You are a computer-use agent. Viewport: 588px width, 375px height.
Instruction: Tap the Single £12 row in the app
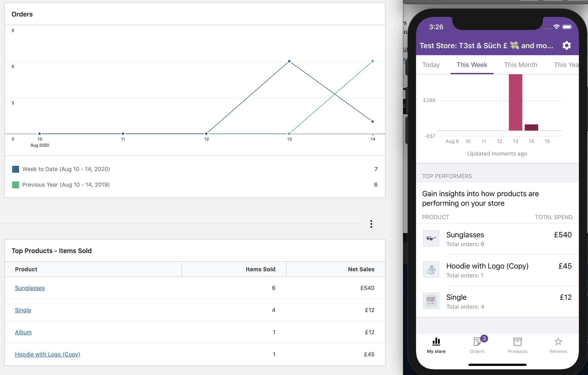[x=497, y=301]
